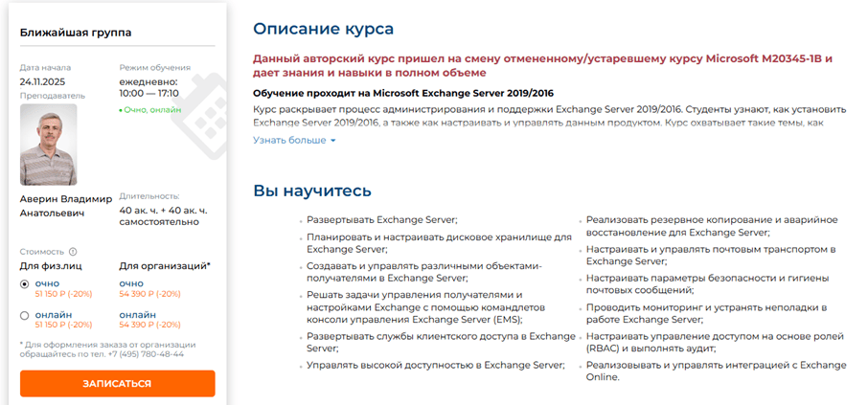Click the info icon next to Стоимость
The height and width of the screenshot is (405, 868).
pyautogui.click(x=73, y=251)
